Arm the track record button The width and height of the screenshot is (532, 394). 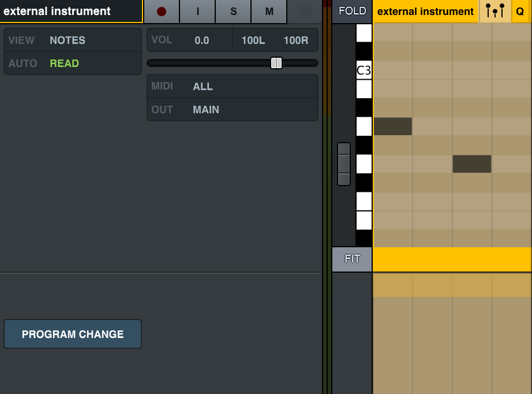(x=162, y=12)
